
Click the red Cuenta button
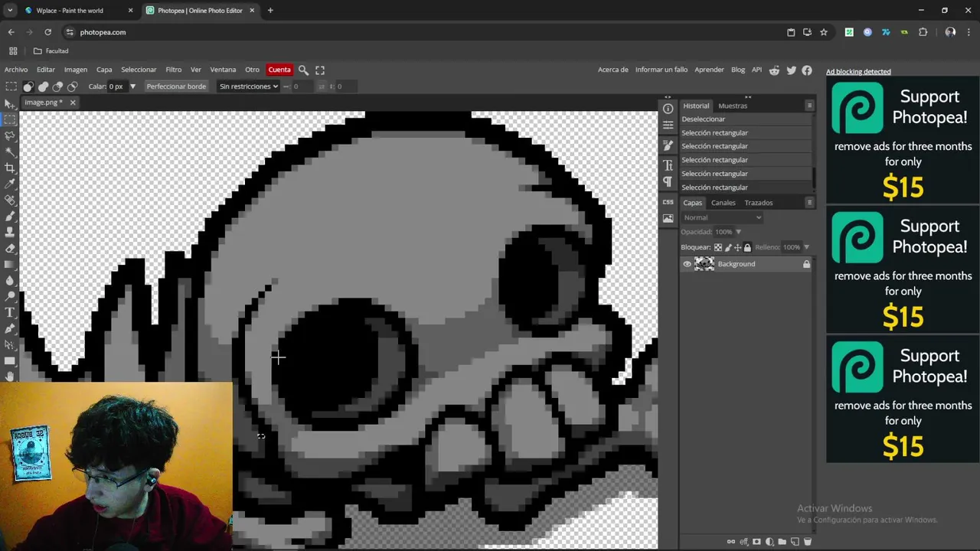pos(279,70)
